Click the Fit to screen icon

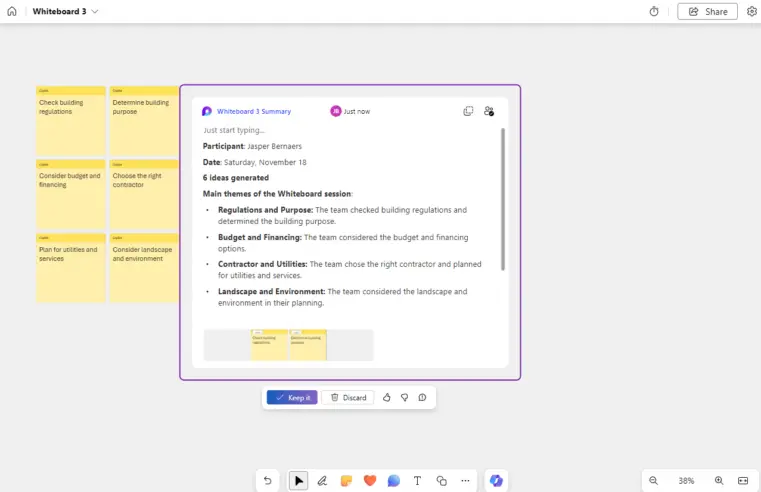coord(743,481)
